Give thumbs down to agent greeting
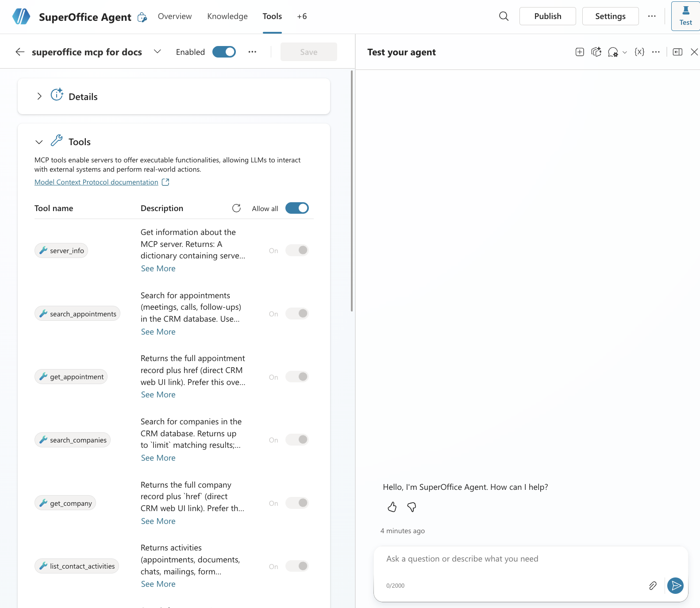Viewport: 700px width, 608px height. tap(412, 507)
